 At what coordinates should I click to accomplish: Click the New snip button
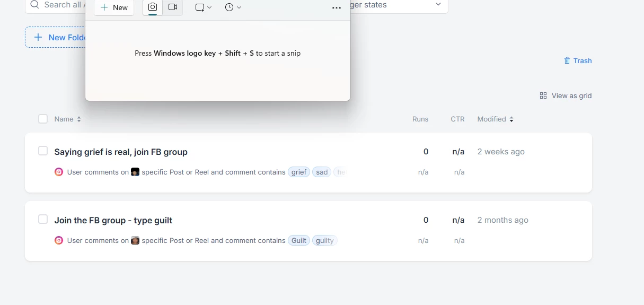coord(114,7)
